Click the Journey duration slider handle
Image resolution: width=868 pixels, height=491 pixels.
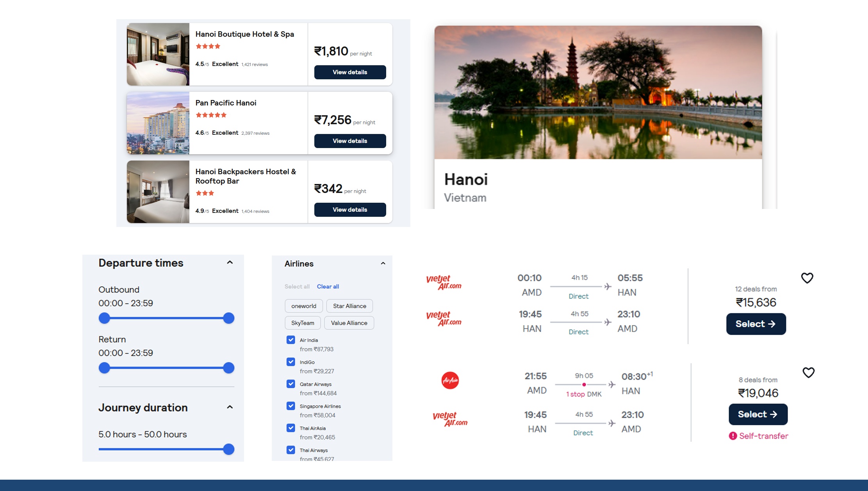tap(228, 450)
